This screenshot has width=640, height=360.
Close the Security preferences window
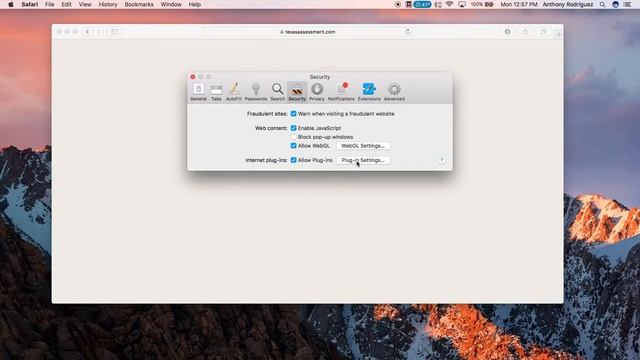click(x=193, y=77)
